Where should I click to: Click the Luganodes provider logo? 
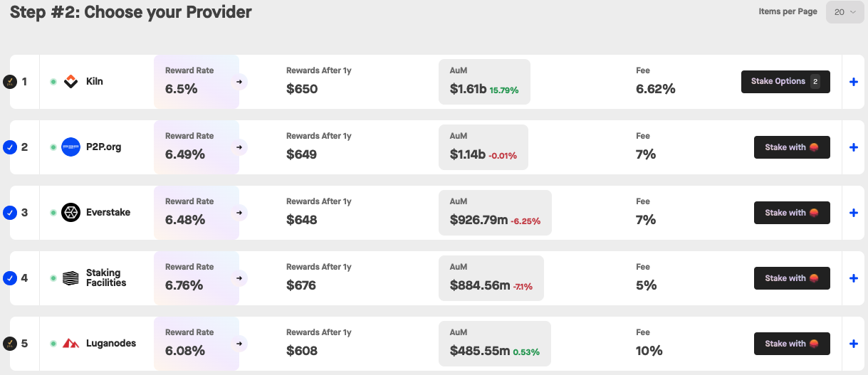click(71, 344)
